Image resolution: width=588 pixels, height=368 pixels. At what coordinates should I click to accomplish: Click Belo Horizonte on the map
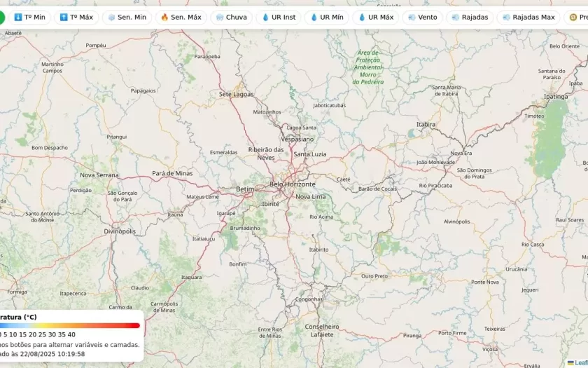coord(293,184)
